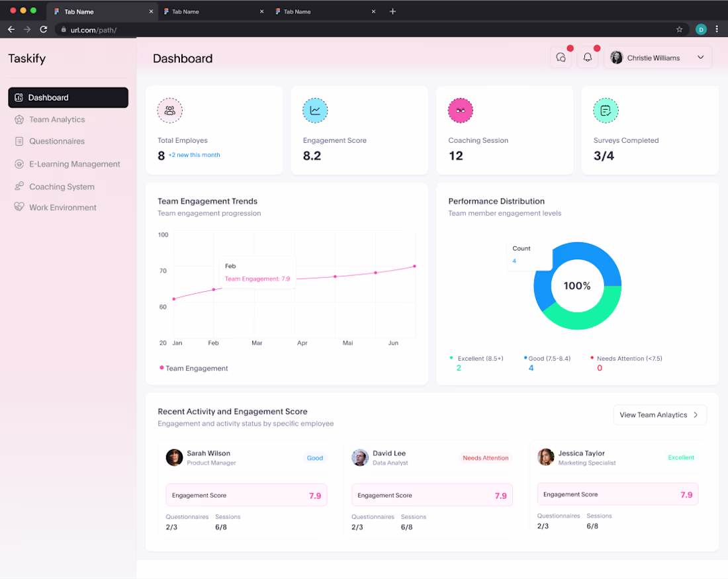Click David Lee's Needs Attention badge

point(486,458)
